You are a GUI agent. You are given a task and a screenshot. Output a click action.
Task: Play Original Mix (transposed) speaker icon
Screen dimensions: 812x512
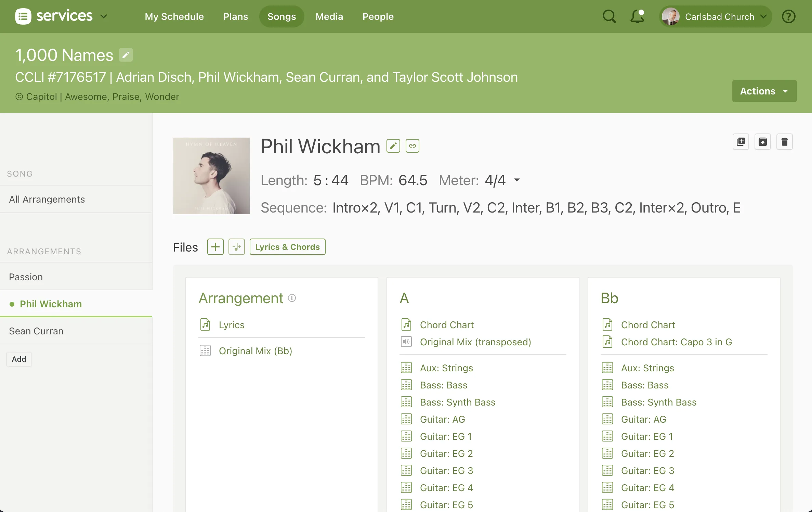406,342
